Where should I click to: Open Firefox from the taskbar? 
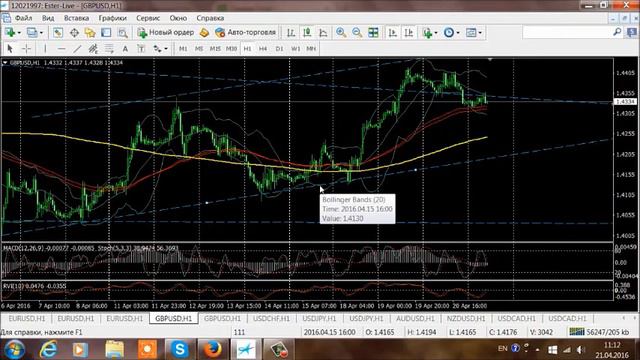pos(212,349)
